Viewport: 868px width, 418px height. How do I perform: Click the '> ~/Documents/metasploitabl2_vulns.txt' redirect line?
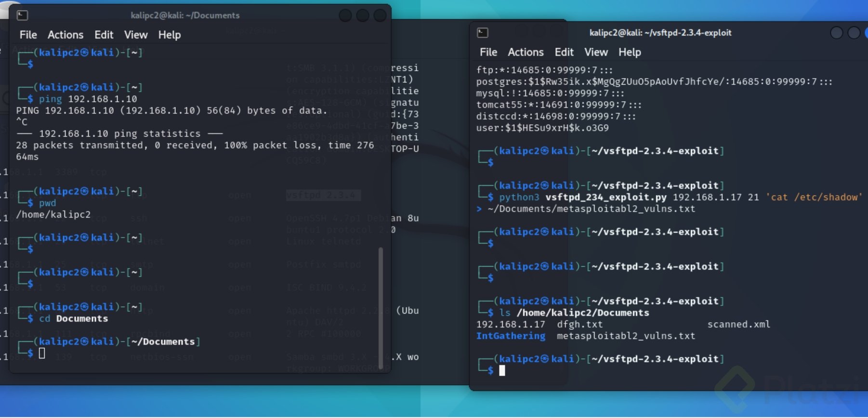tap(586, 209)
